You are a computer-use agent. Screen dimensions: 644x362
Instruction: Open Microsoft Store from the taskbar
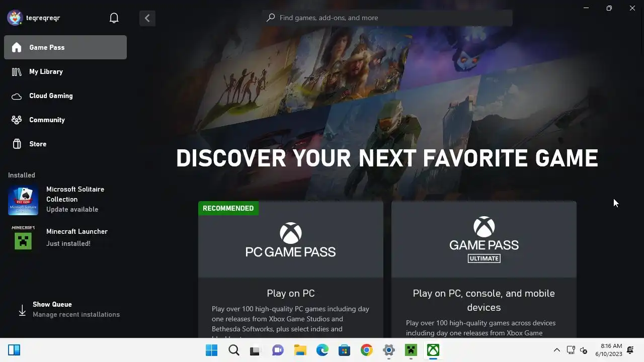pyautogui.click(x=345, y=350)
